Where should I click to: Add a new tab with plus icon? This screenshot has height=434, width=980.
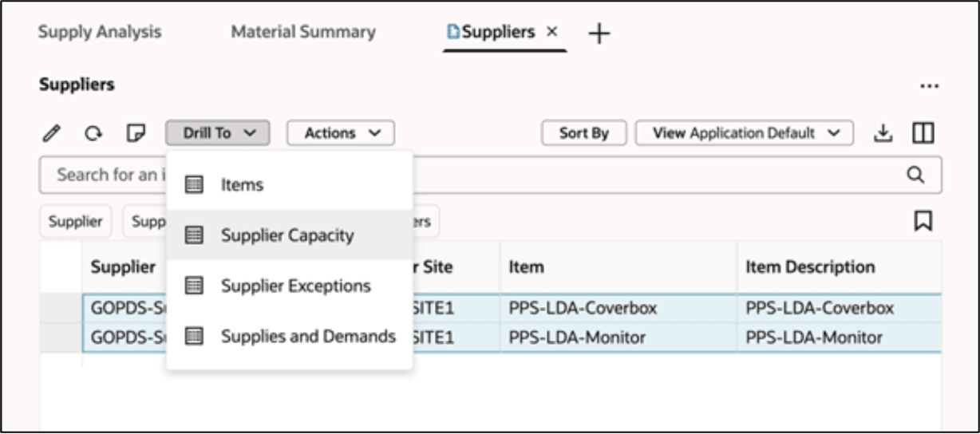pyautogui.click(x=599, y=34)
